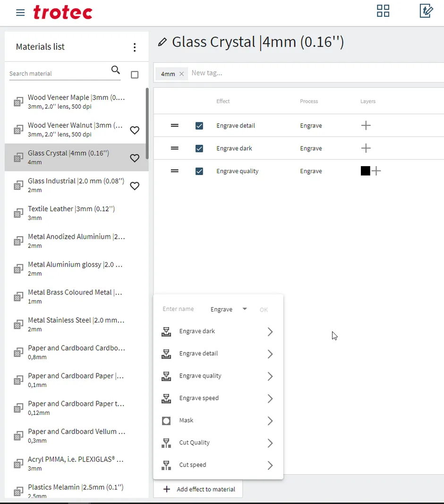Disable the Engrave dark effect checkbox
The height and width of the screenshot is (504, 444).
click(199, 148)
